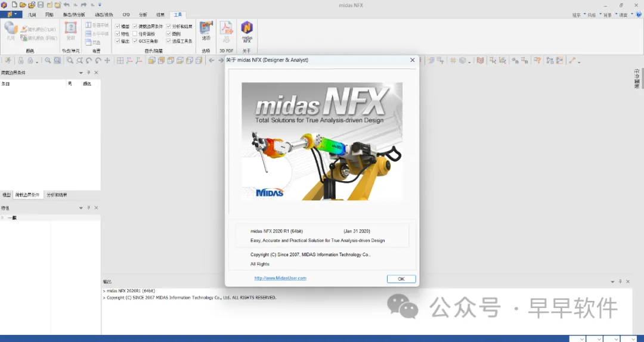Pin the 荷载边界条件 panel
This screenshot has width=644, height=342.
click(x=88, y=73)
